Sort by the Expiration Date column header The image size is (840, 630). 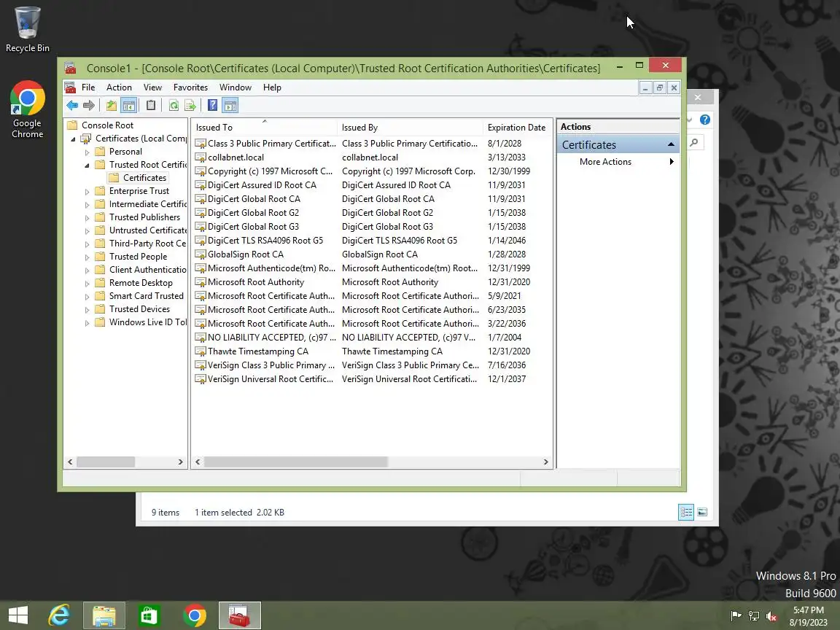pyautogui.click(x=516, y=128)
